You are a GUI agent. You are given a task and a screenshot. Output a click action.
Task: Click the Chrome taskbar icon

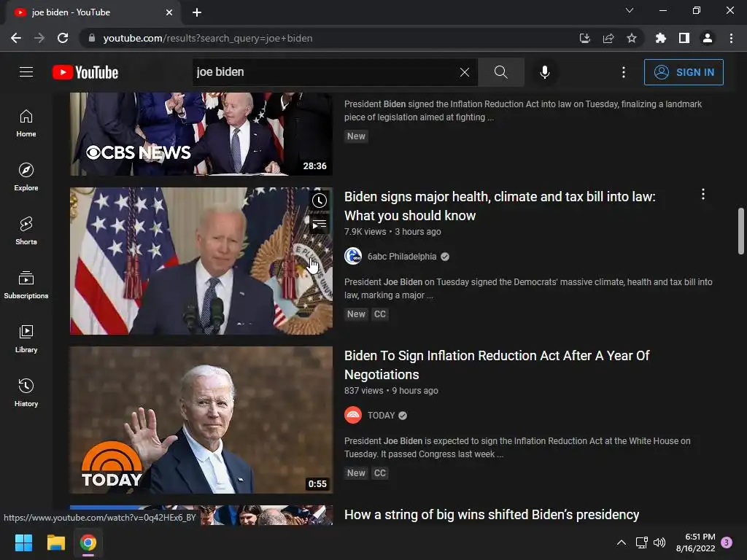88,542
